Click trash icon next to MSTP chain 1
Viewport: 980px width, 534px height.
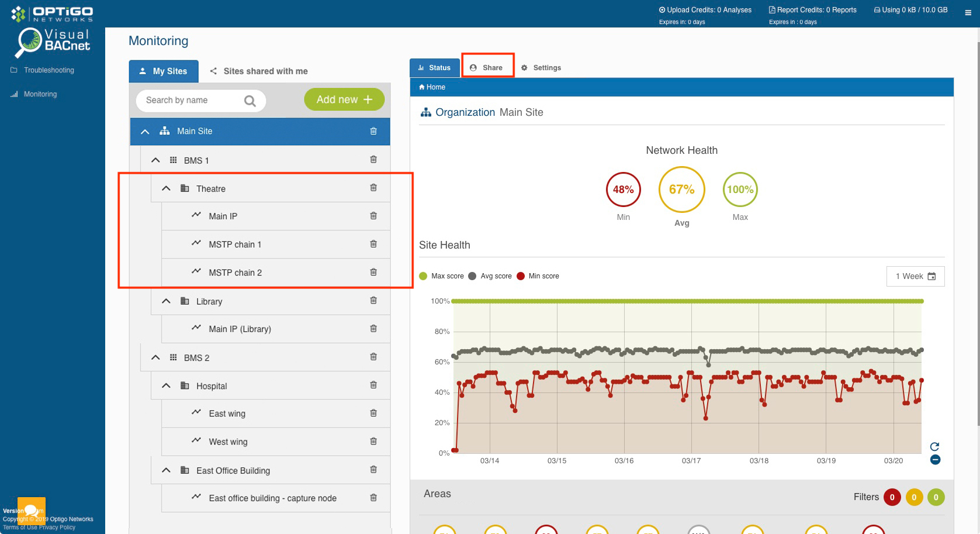point(373,244)
